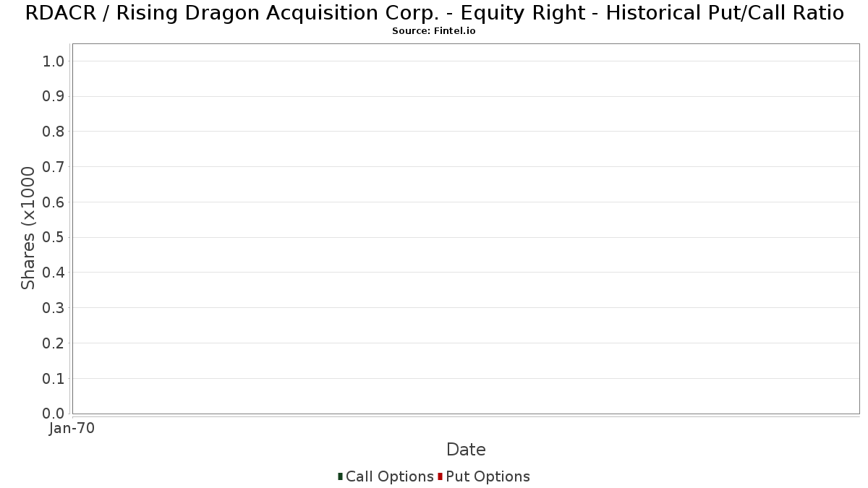Select the Jan-70 x-axis tick label

point(72,429)
